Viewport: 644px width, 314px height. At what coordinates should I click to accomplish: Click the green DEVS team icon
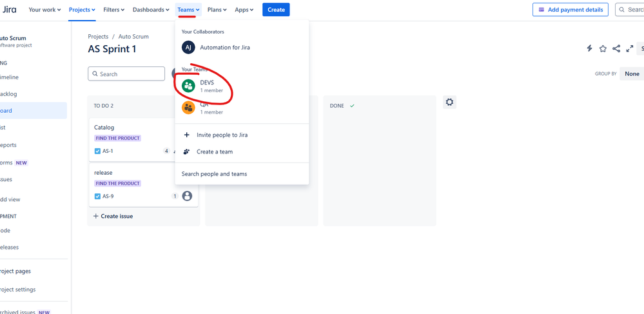click(188, 86)
